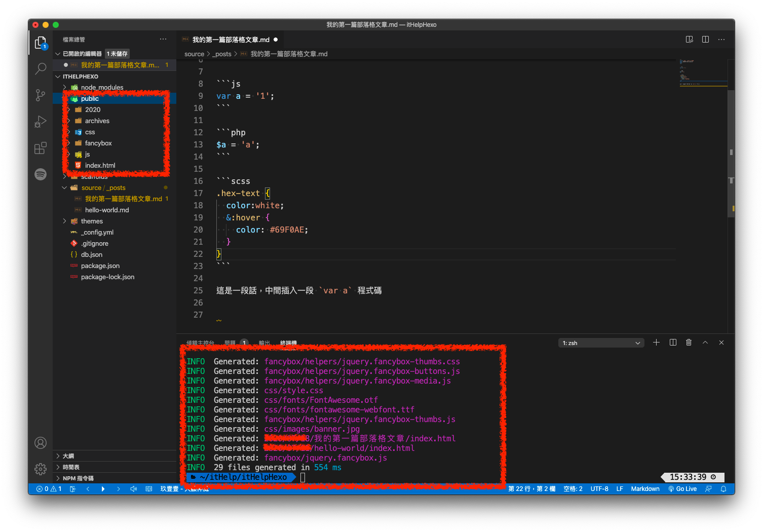Image resolution: width=763 pixels, height=532 pixels.
Task: Open hello-world.md file
Action: click(115, 210)
